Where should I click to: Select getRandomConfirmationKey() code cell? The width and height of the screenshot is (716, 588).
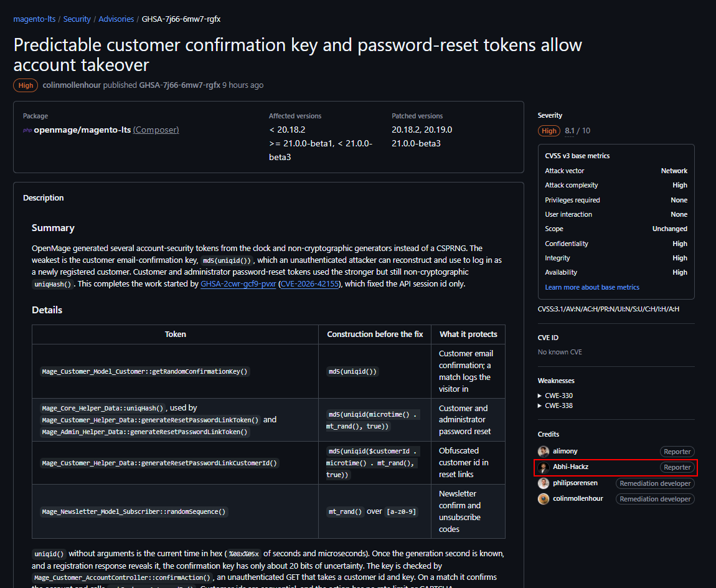(144, 371)
